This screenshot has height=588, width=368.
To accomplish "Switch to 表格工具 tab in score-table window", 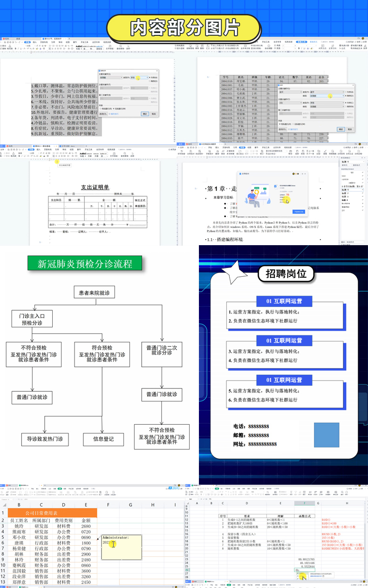I will (x=301, y=41).
